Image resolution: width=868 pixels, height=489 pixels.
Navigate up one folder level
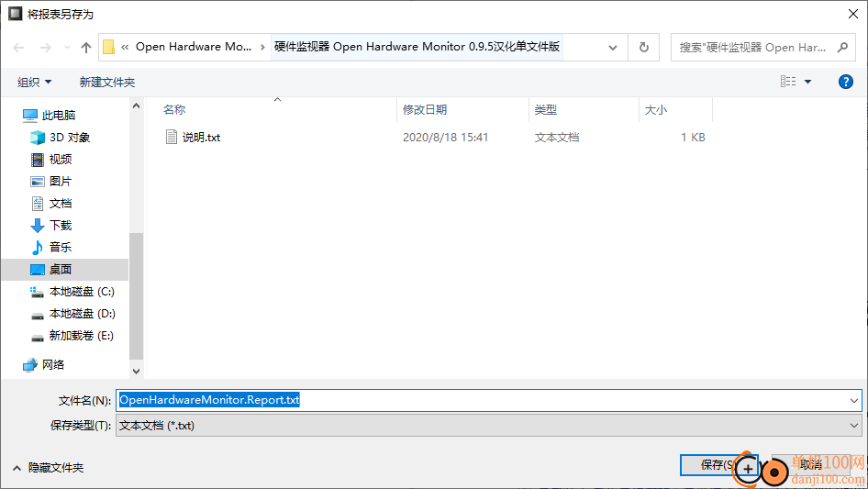tap(86, 48)
